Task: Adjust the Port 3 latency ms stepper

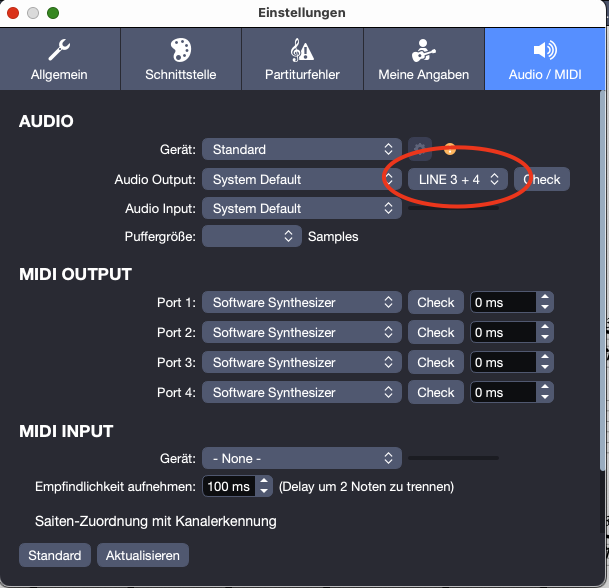Action: [544, 362]
